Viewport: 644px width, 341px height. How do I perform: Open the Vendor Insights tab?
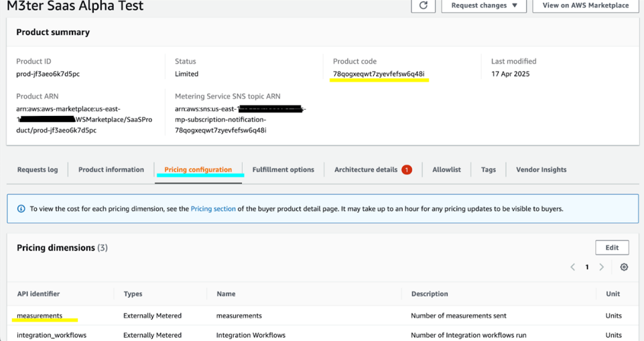[541, 170]
